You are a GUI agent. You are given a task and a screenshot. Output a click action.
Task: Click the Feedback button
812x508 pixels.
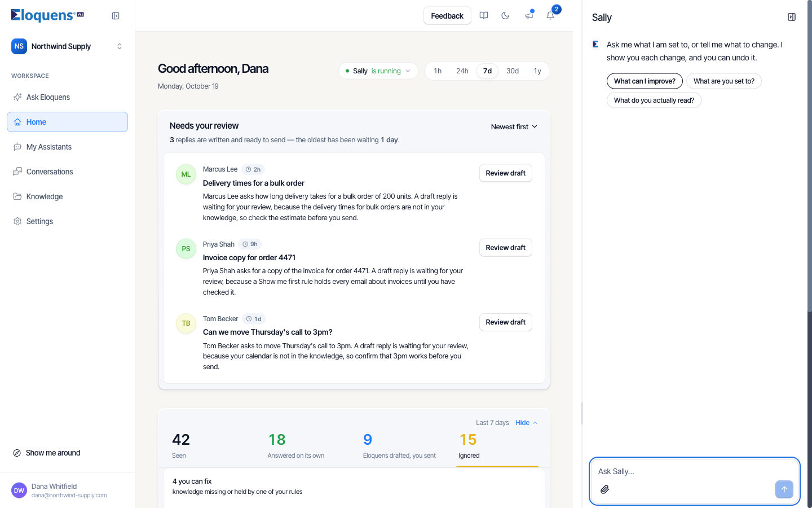pos(447,16)
